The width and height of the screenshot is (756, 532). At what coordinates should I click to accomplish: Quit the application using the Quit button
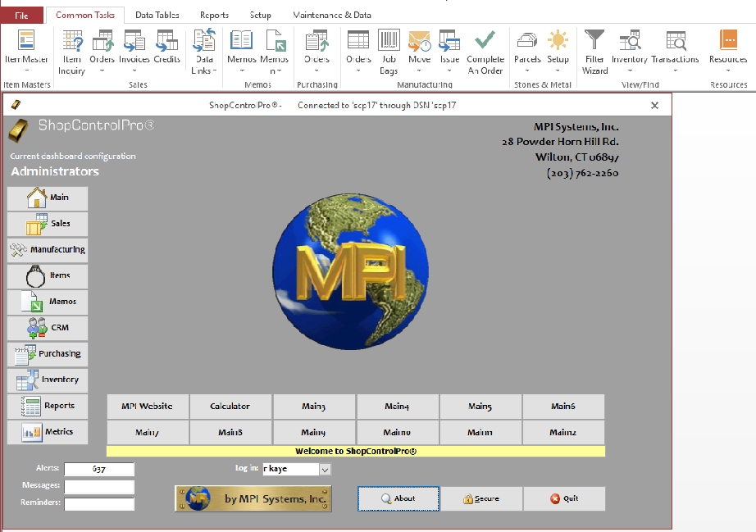(x=564, y=498)
